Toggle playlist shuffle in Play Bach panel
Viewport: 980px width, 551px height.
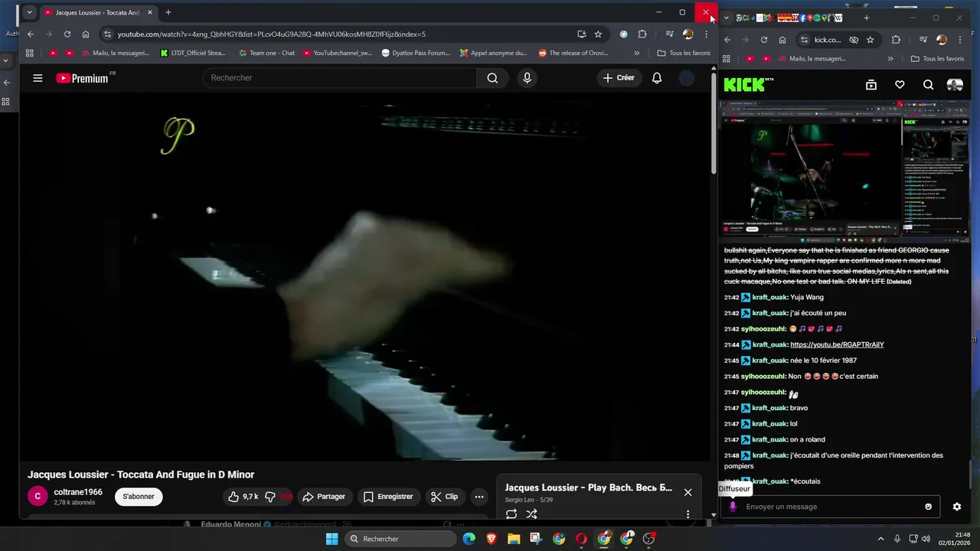pos(531,514)
